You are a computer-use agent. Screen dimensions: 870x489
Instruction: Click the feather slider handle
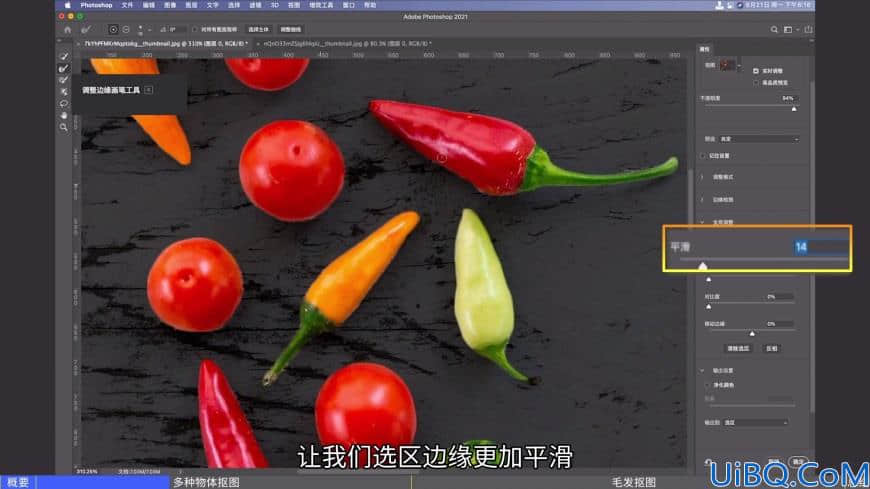coord(709,279)
